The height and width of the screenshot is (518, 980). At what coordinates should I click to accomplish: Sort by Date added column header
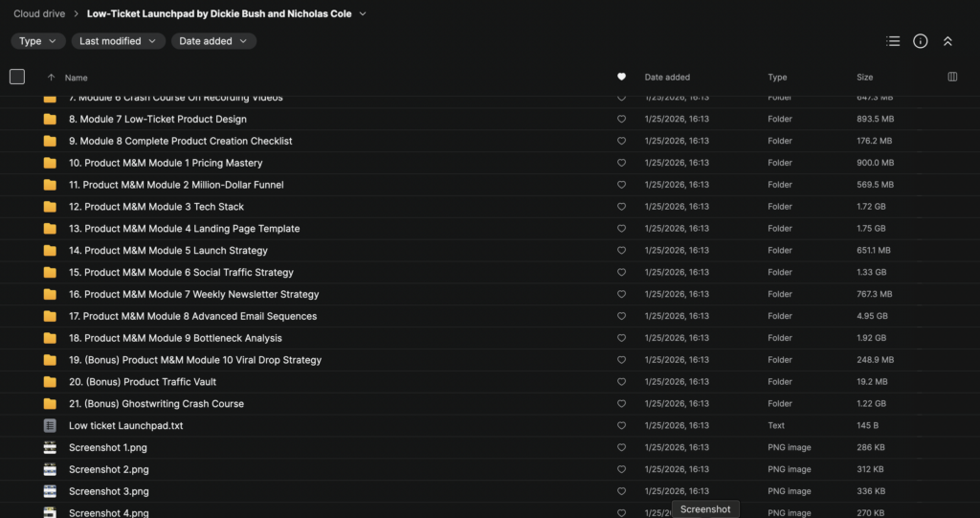(667, 78)
